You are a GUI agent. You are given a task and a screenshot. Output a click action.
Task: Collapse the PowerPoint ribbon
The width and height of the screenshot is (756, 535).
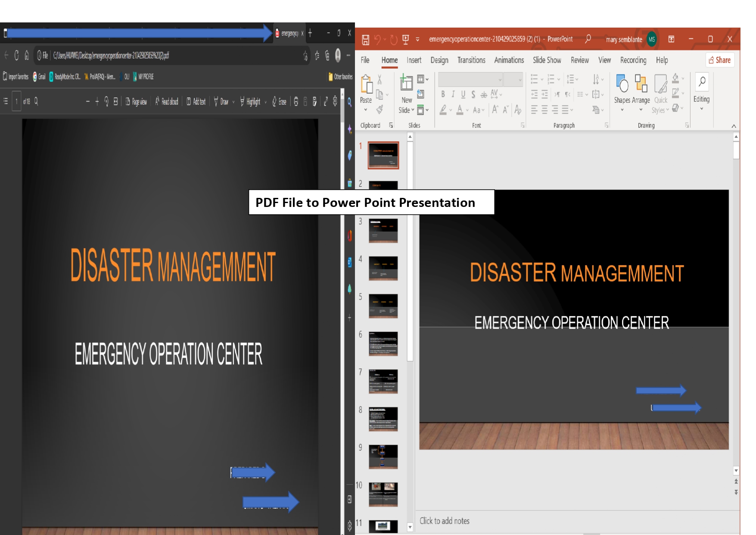pos(734,125)
